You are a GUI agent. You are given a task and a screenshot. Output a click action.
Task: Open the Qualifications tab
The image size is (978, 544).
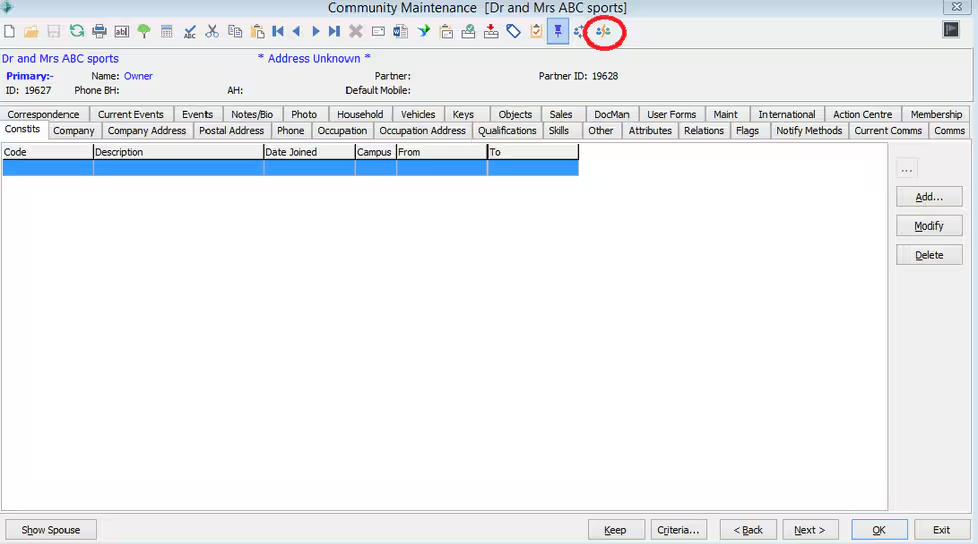507,130
